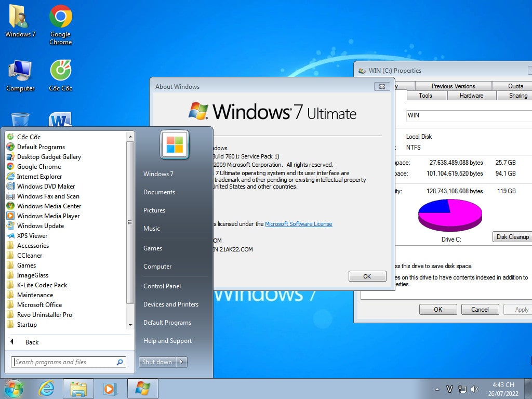Click Cốc Cốc icon in Start menu list

point(10,137)
